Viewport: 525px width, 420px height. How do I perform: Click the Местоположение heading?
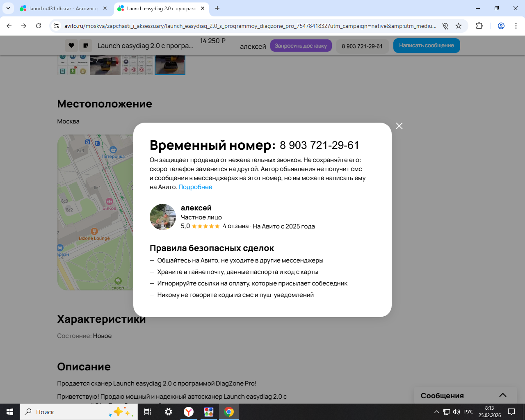[x=105, y=104]
